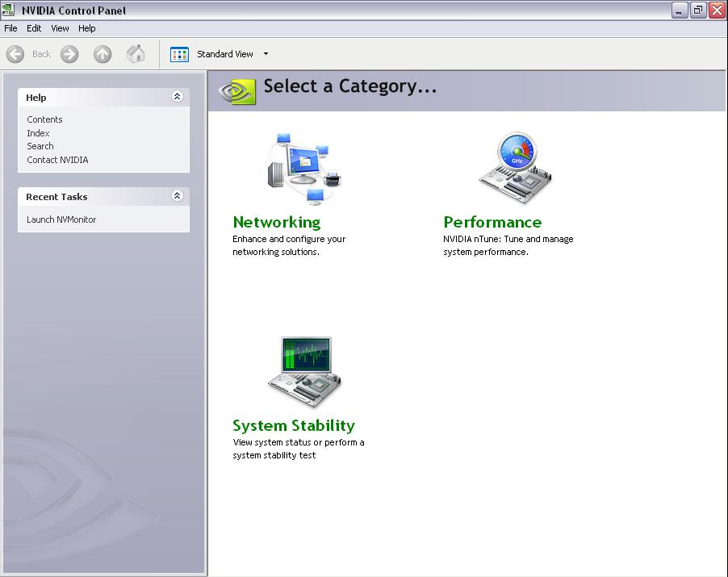728x577 pixels.
Task: Minimize the NVIDIA Control Panel window
Action: click(680, 10)
